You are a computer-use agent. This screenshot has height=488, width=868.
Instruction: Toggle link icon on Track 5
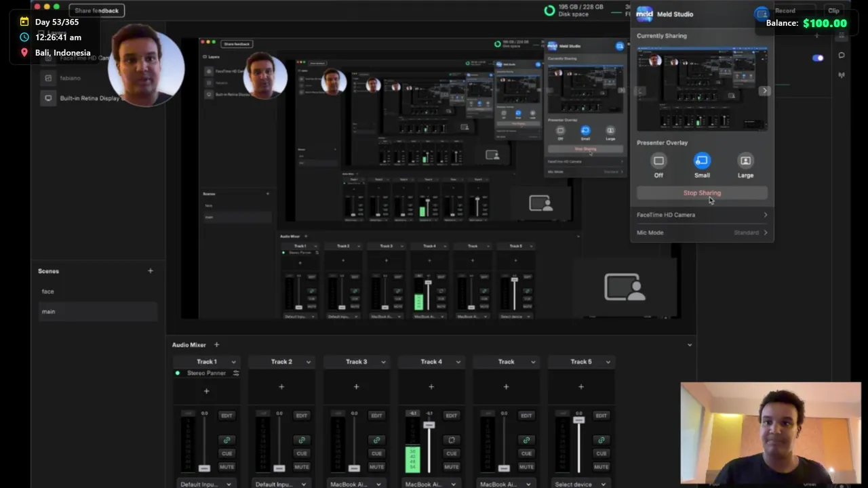(601, 440)
